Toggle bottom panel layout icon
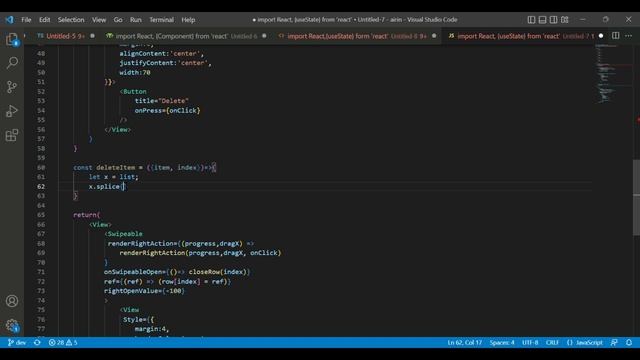The height and width of the screenshot is (360, 640). coord(542,20)
